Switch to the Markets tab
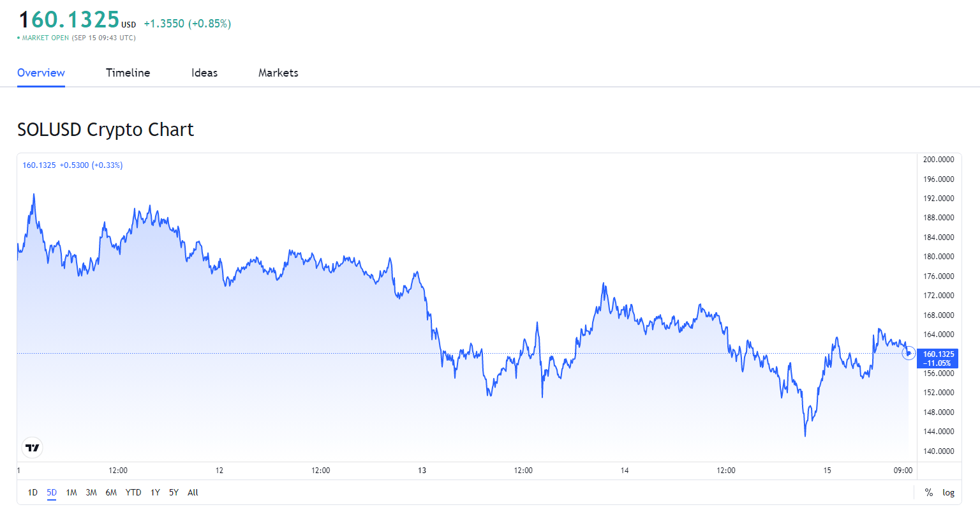This screenshot has width=980, height=521. pos(278,73)
